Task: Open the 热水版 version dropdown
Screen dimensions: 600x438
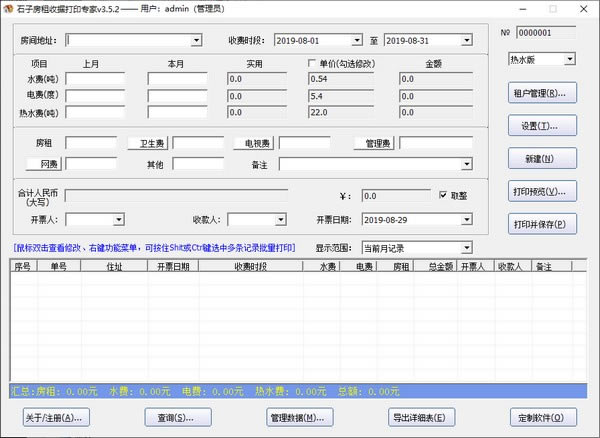Action: click(x=569, y=59)
